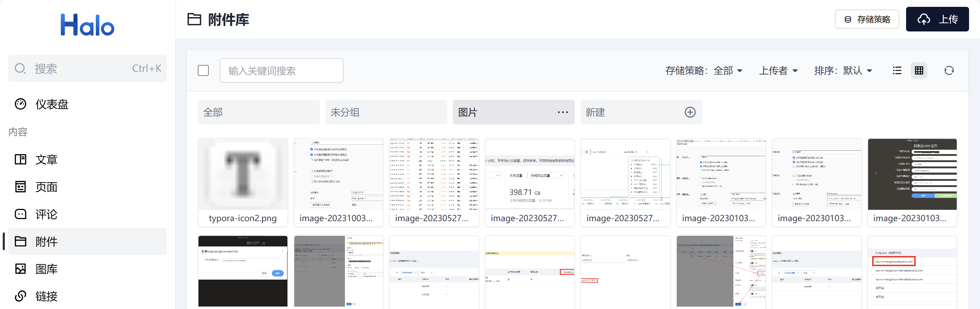This screenshot has width=980, height=309.
Task: Click the search magnifier icon in sidebar
Action: [20, 68]
